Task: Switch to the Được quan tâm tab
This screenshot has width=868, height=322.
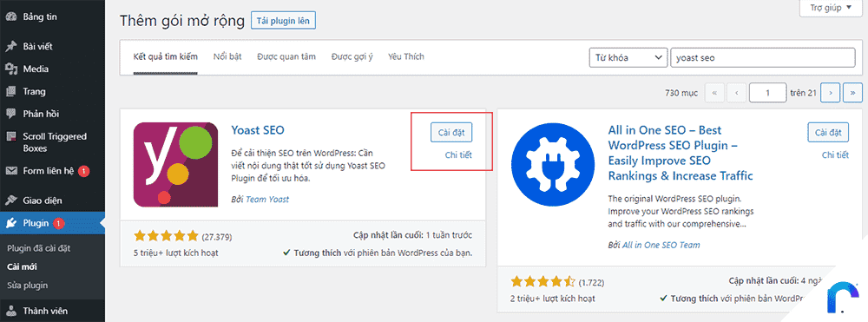Action: 286,56
